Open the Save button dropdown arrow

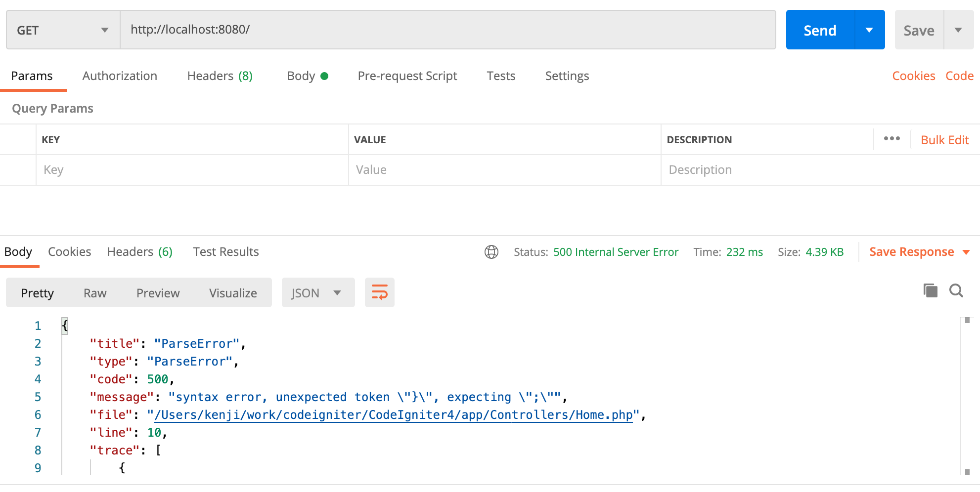coord(959,30)
